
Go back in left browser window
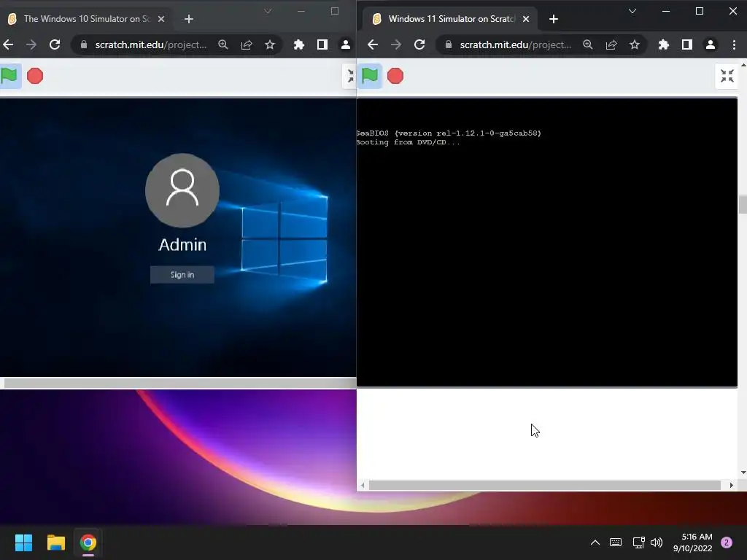point(8,44)
